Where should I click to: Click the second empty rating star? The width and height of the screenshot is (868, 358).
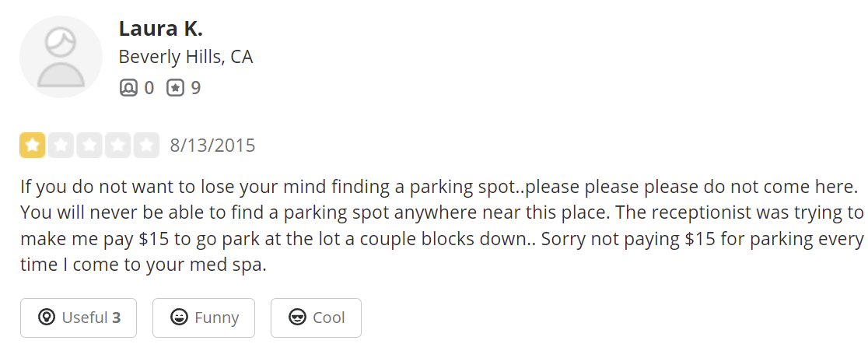(x=61, y=146)
